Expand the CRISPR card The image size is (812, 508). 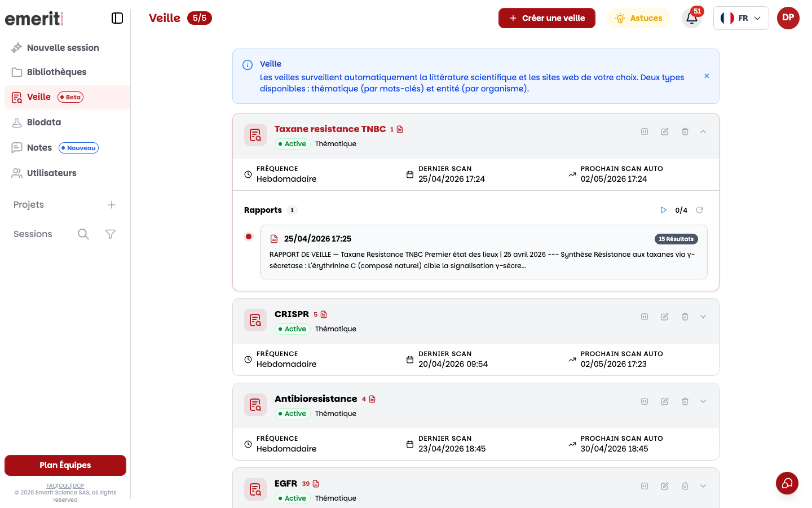(x=703, y=317)
